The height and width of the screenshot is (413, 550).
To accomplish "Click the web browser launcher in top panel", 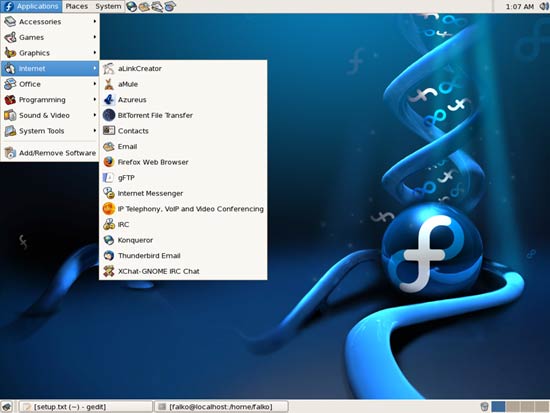I will tap(132, 6).
